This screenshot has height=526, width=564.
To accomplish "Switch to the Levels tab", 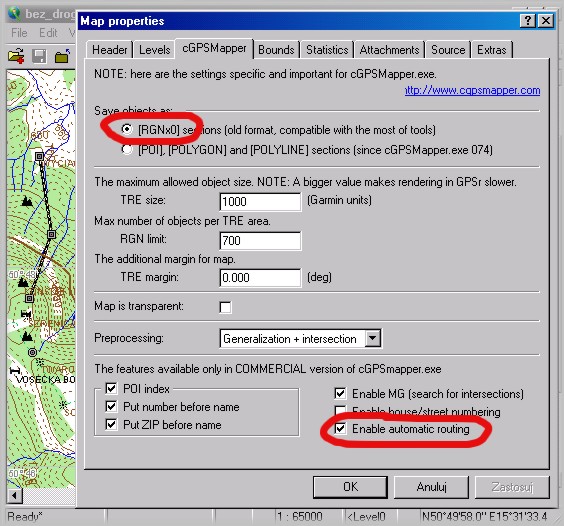I will coord(155,50).
